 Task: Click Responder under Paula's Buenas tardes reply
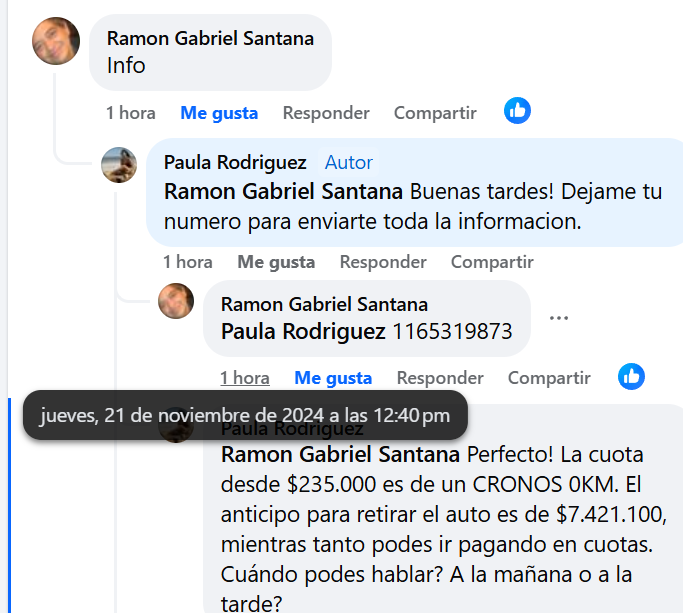[x=383, y=262]
